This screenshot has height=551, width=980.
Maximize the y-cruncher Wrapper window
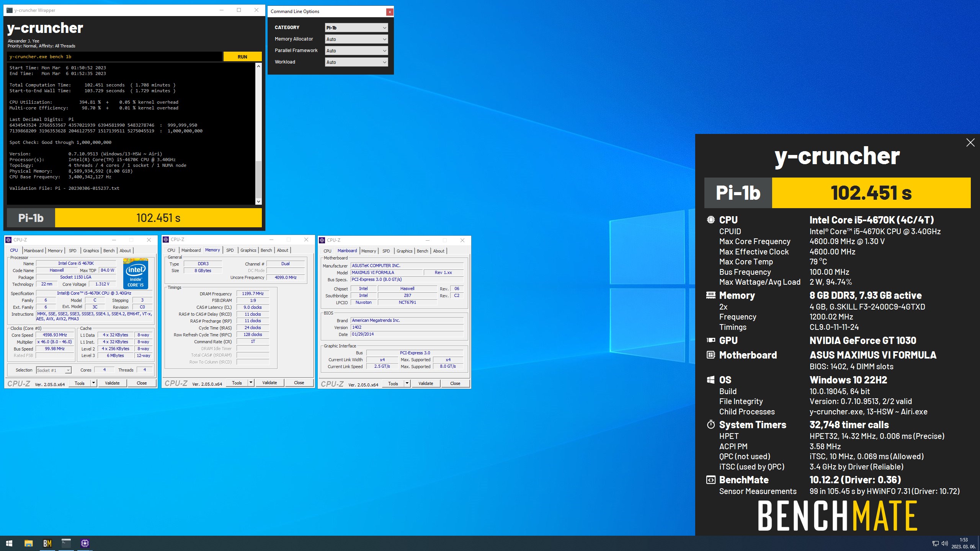click(x=239, y=10)
